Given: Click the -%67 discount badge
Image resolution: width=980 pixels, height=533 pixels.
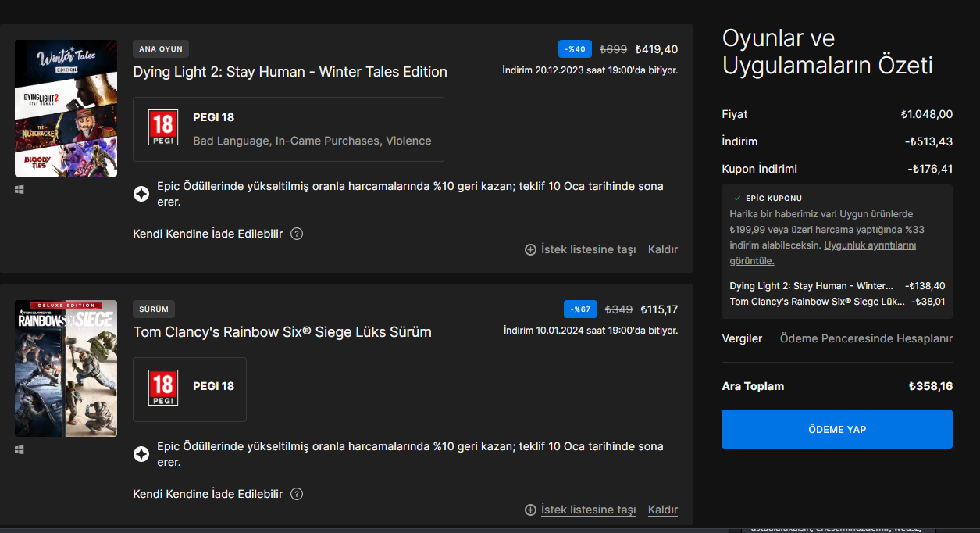Looking at the screenshot, I should 580,309.
